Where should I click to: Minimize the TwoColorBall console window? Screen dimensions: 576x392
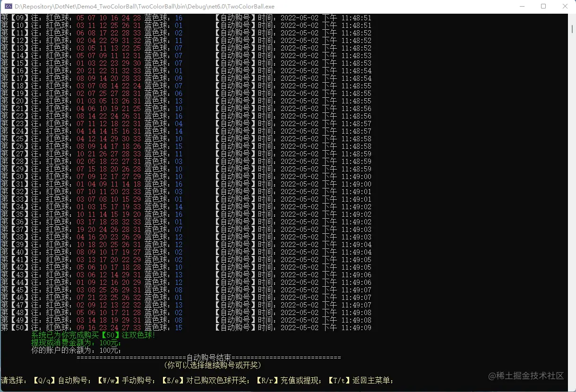click(522, 7)
